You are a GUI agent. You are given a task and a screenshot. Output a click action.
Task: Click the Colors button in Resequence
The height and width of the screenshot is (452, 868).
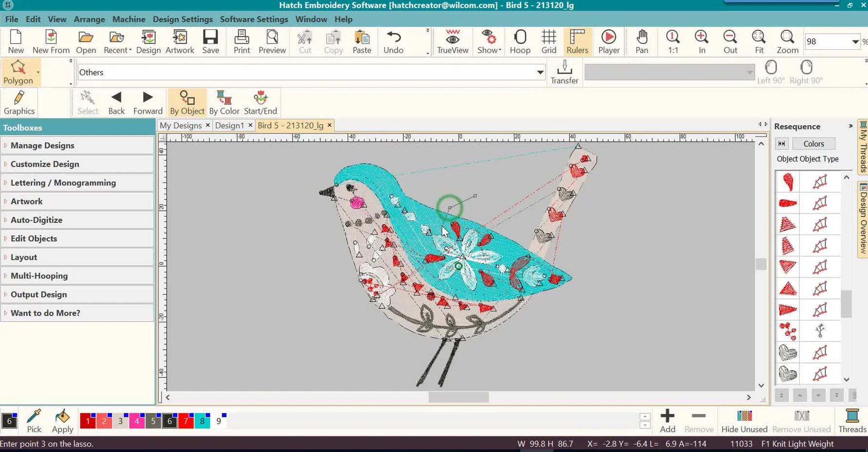point(813,143)
